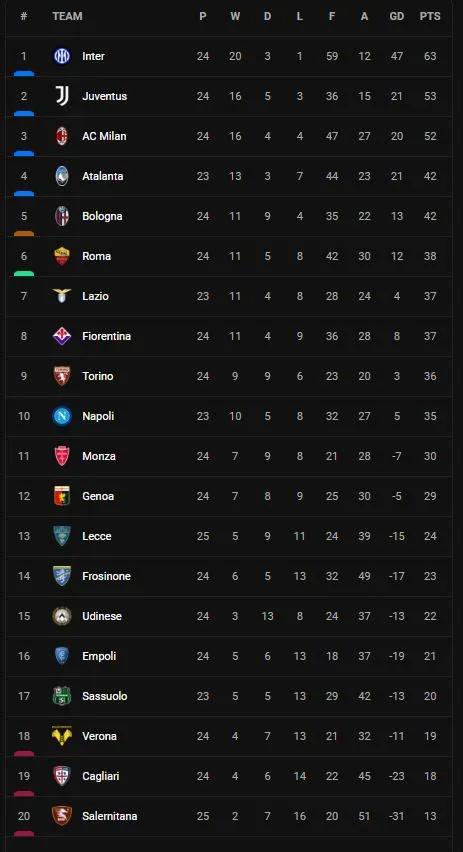Open the Bologna team name link
Image resolution: width=463 pixels, height=852 pixels.
pyautogui.click(x=102, y=216)
